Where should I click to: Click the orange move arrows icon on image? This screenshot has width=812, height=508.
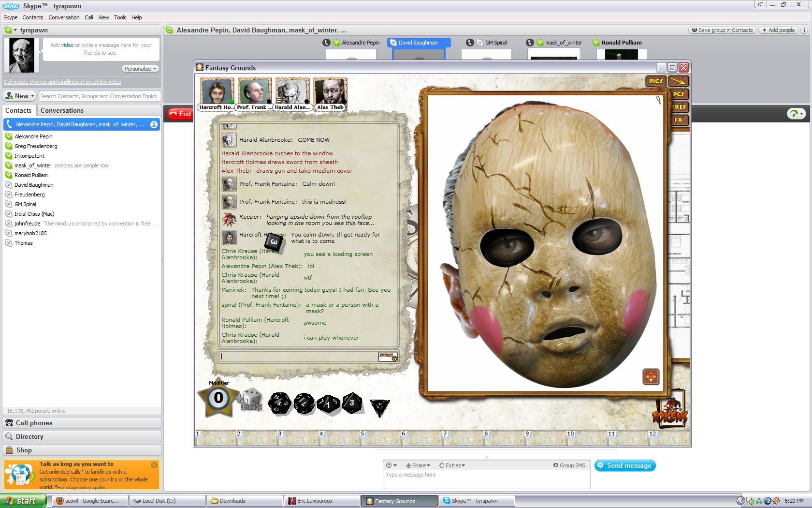(651, 376)
